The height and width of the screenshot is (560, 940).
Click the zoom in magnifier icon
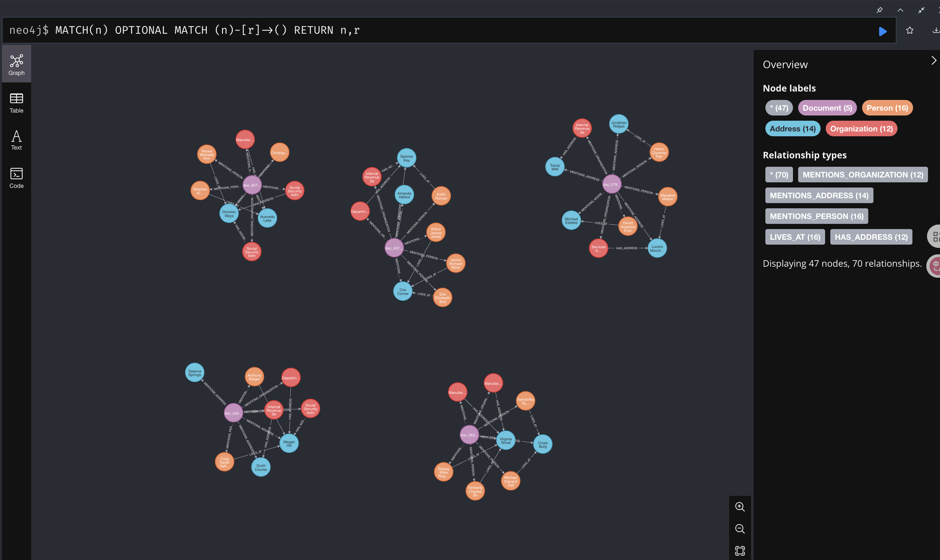(x=739, y=507)
